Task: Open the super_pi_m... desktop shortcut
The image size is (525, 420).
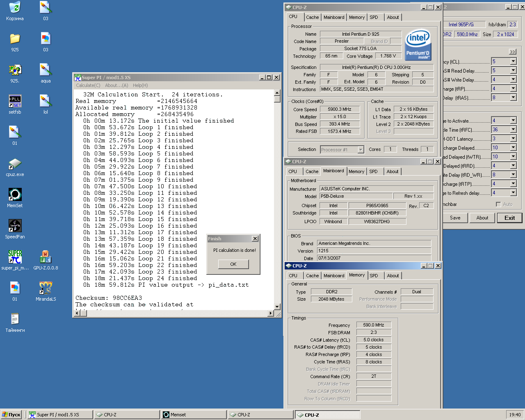Action: click(x=15, y=260)
